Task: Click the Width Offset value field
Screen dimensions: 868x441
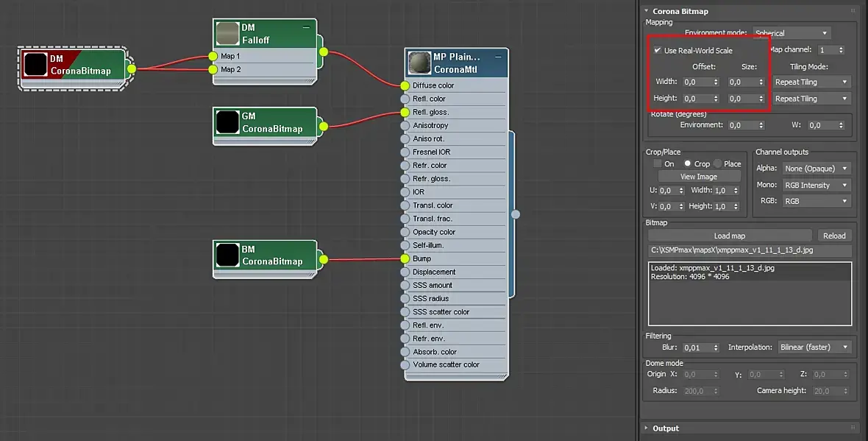Action: pos(697,82)
